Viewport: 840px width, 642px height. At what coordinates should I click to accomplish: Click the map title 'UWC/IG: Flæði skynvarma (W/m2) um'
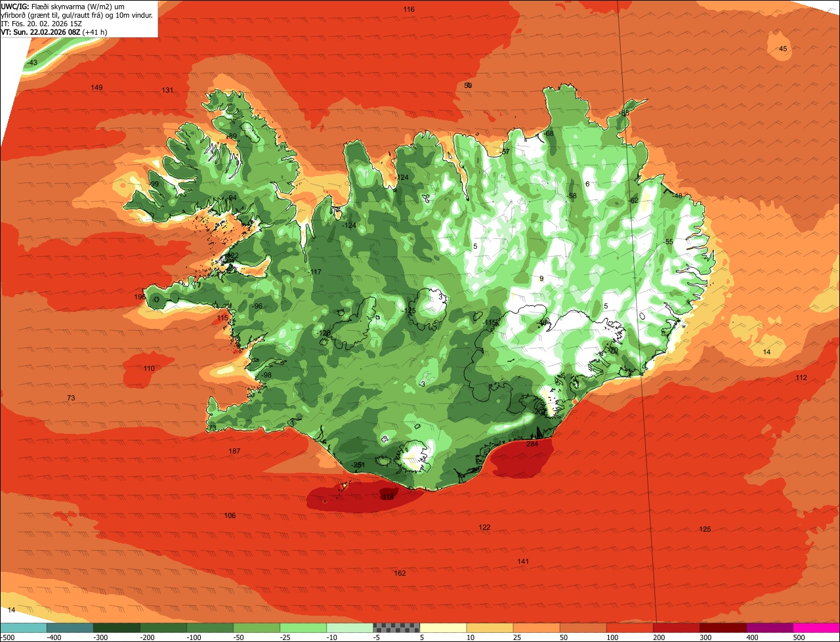[64, 5]
